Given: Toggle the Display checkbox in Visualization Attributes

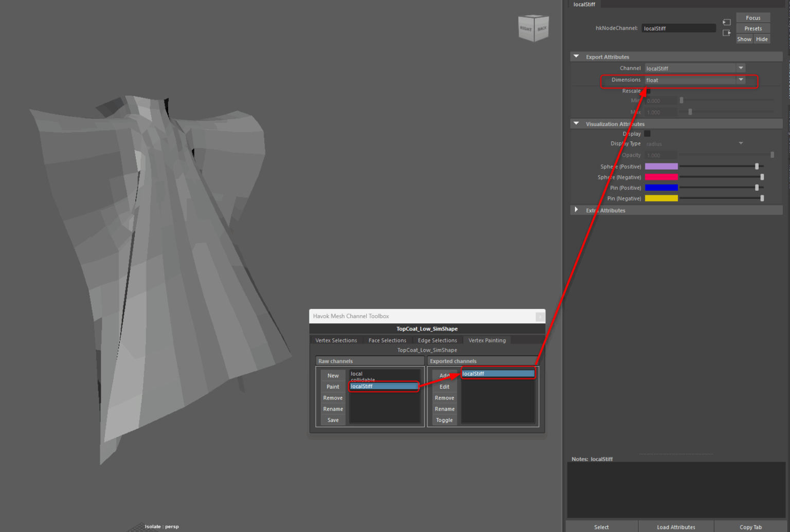Looking at the screenshot, I should (x=648, y=134).
